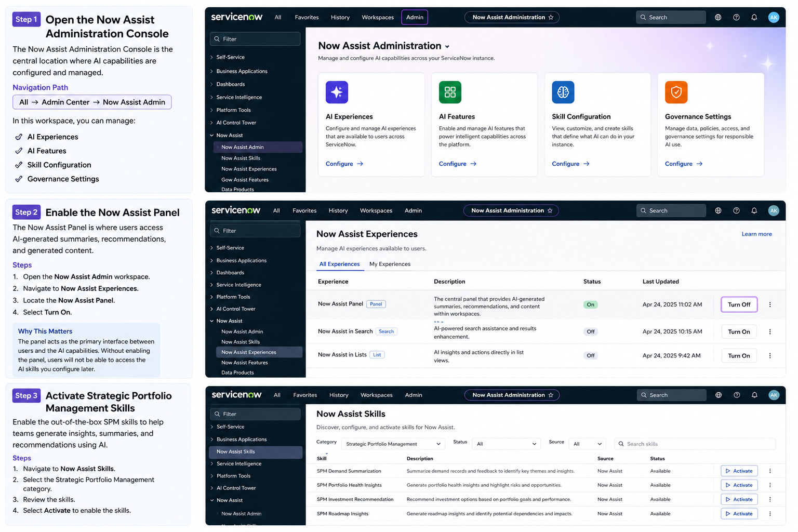
Task: Open the more-options menu for Now Assist in Search
Action: click(770, 331)
